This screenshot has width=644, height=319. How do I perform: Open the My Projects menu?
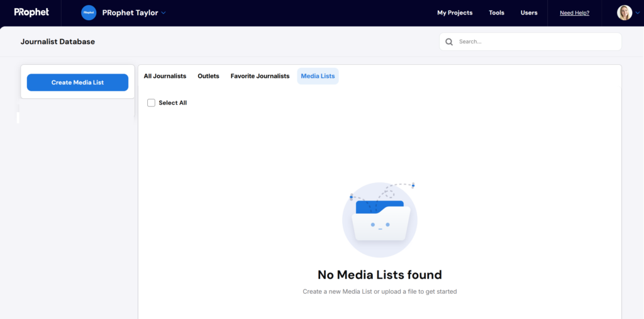coord(455,13)
